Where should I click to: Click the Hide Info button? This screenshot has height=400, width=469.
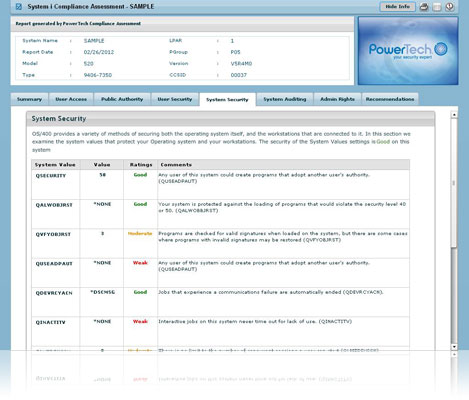click(x=397, y=7)
